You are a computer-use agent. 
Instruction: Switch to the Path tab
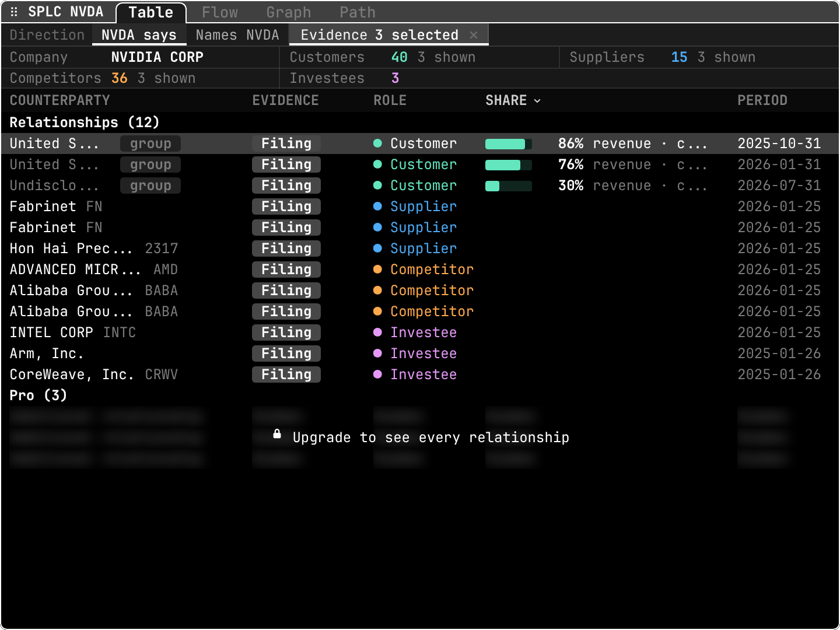[358, 12]
